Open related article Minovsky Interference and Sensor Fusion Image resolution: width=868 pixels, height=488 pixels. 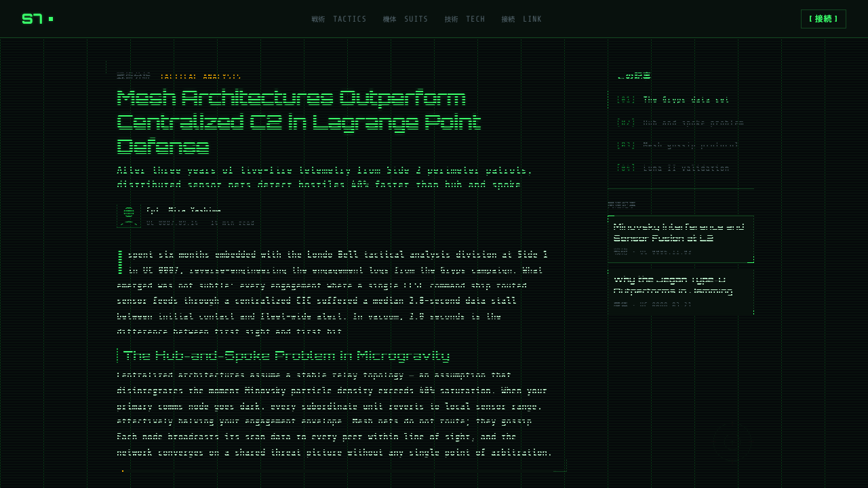coord(681,239)
